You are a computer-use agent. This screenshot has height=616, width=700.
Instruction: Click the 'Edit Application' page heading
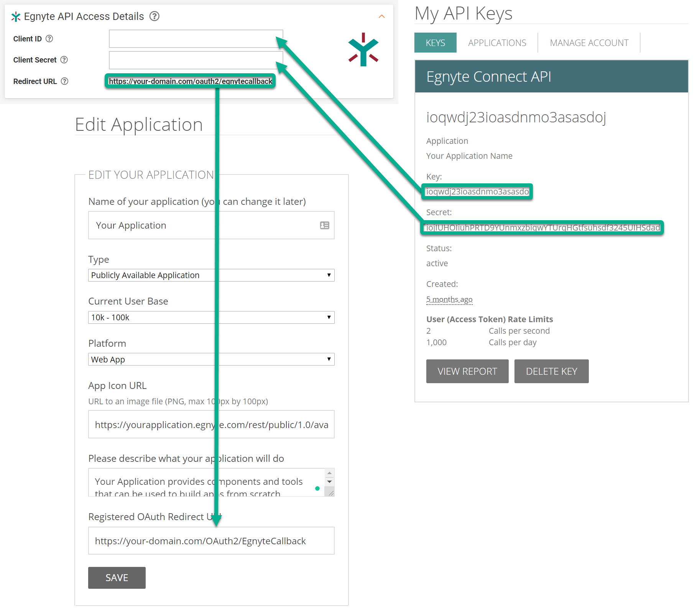tap(139, 125)
